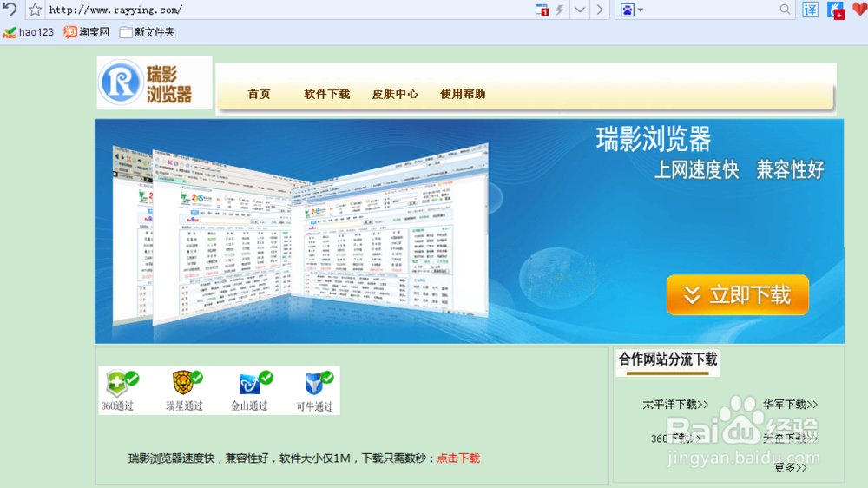Click the Baidu paw search engine icon

point(627,10)
